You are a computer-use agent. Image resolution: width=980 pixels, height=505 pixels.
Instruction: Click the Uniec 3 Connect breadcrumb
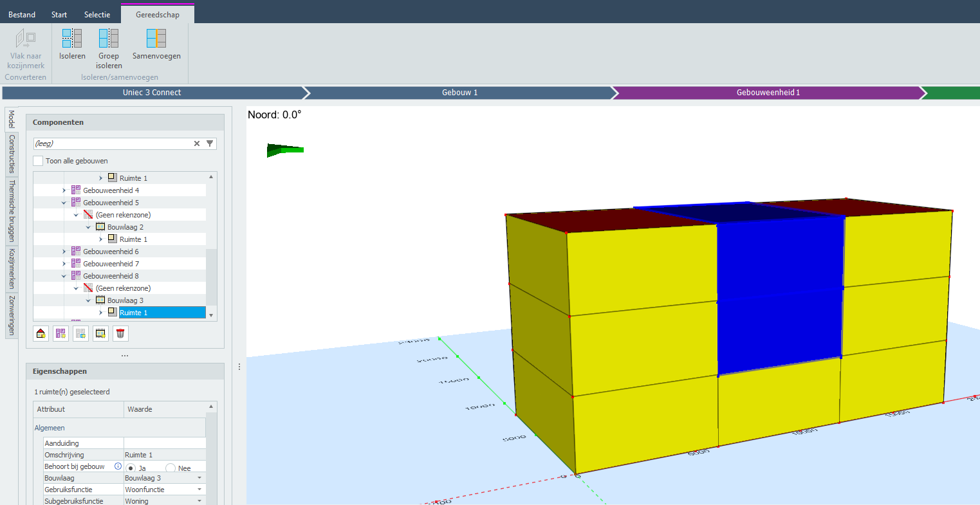click(152, 93)
